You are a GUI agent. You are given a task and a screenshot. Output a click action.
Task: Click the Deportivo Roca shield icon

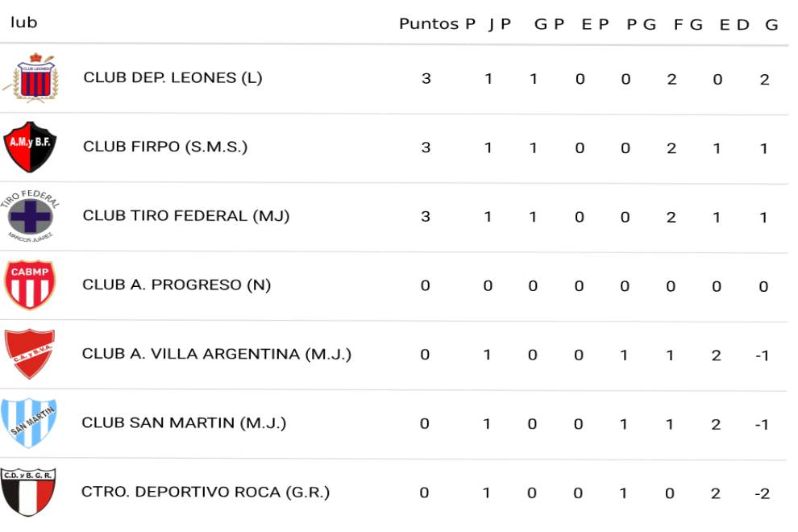tap(28, 492)
